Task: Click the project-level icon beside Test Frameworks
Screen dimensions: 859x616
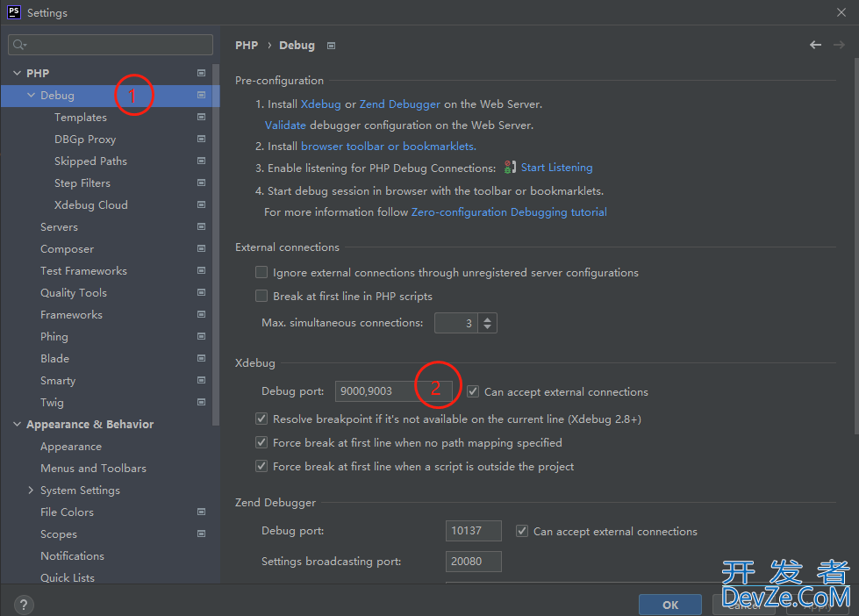Action: pos(201,270)
